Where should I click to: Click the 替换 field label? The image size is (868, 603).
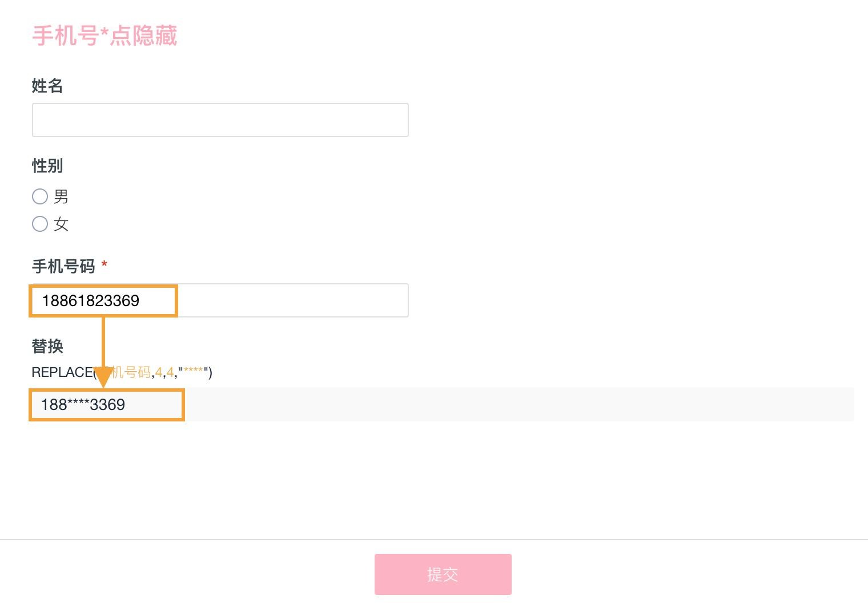(47, 347)
